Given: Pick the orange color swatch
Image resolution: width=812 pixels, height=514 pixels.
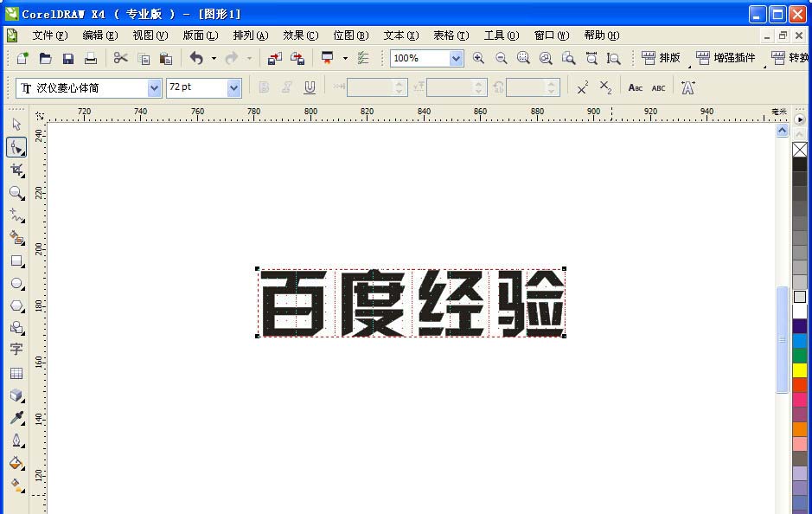Looking at the screenshot, I should pyautogui.click(x=800, y=429).
